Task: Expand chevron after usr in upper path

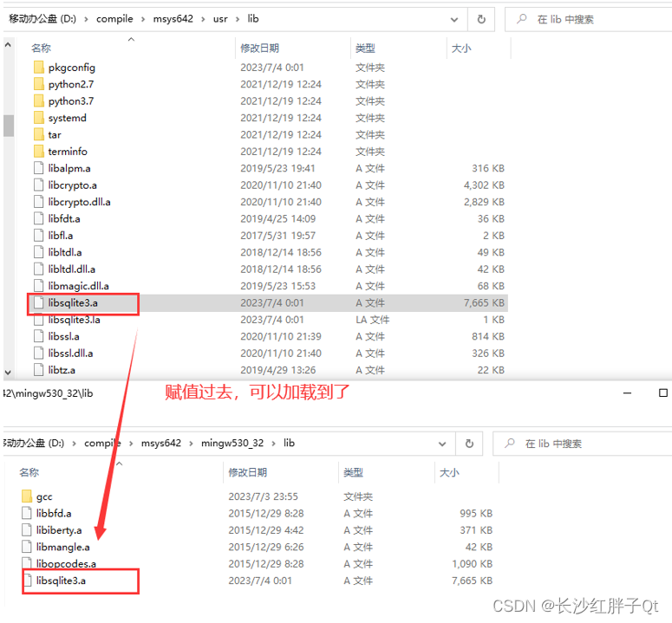Action: (238, 19)
